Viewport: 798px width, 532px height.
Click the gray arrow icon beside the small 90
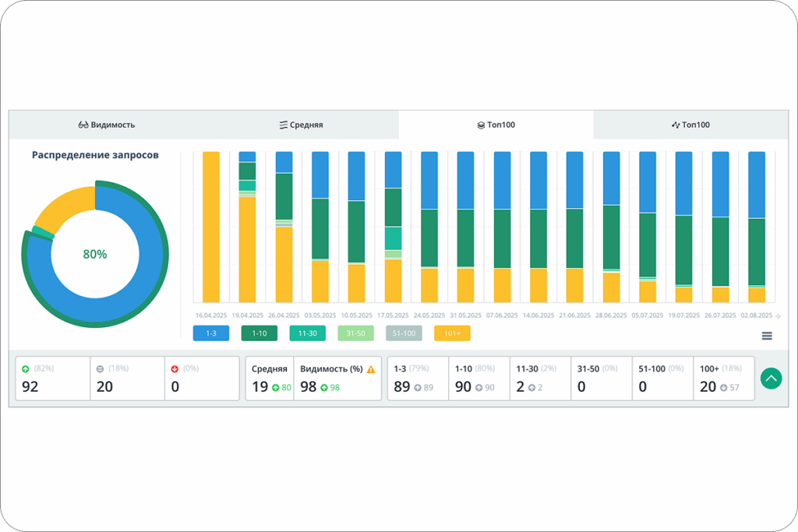coord(479,388)
